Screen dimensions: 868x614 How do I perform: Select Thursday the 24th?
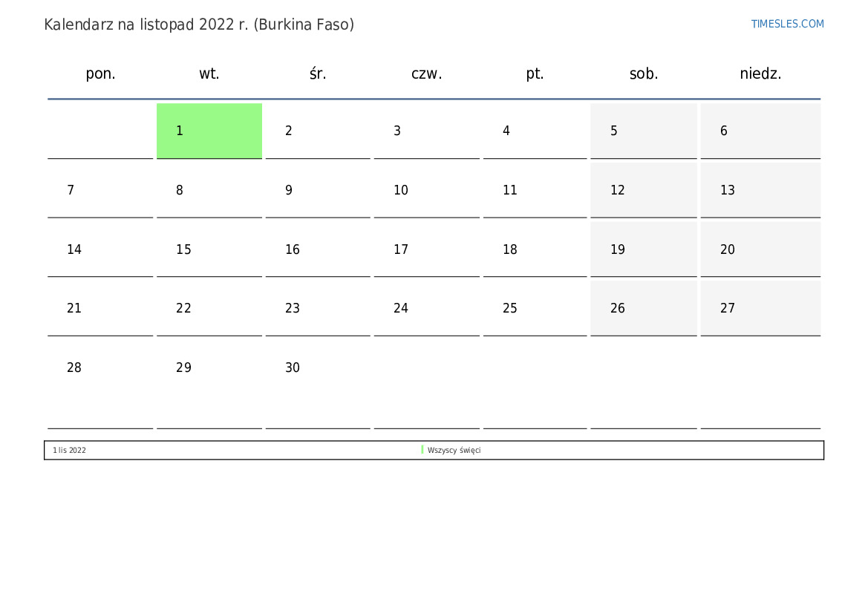pos(426,308)
